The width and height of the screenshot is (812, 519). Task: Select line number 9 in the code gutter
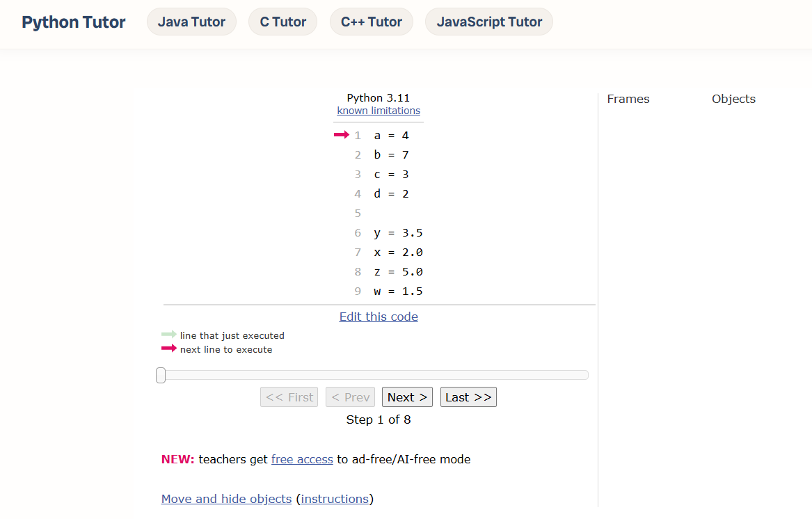(358, 291)
